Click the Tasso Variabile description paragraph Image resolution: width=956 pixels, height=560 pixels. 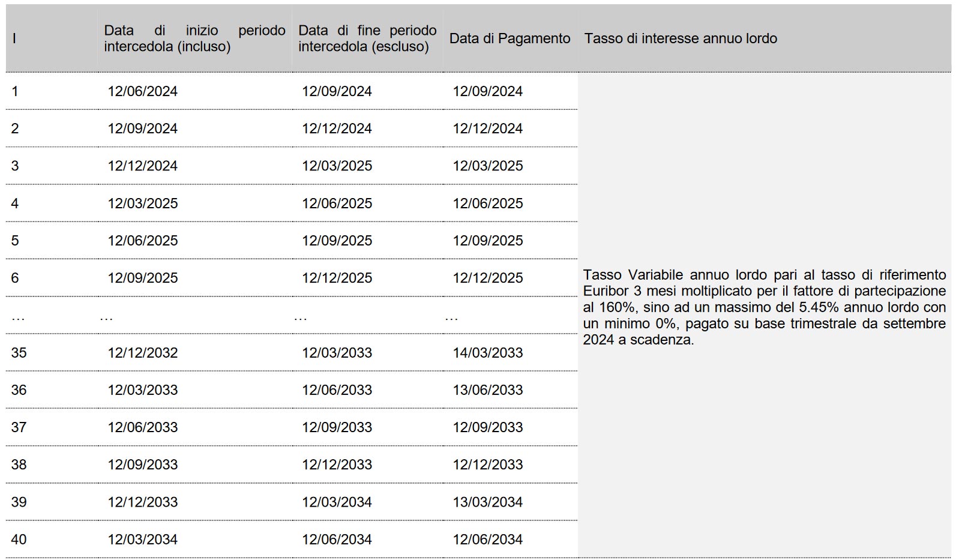(764, 307)
